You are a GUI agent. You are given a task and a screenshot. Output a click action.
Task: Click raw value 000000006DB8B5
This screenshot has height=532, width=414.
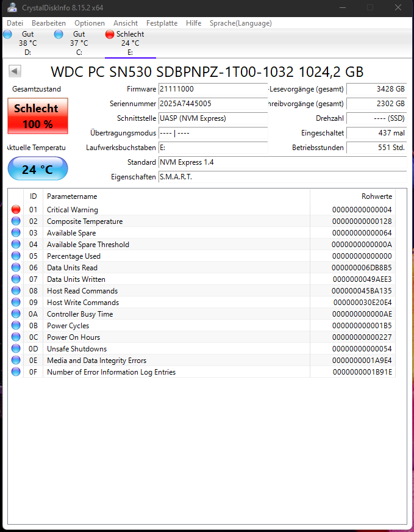pyautogui.click(x=362, y=268)
